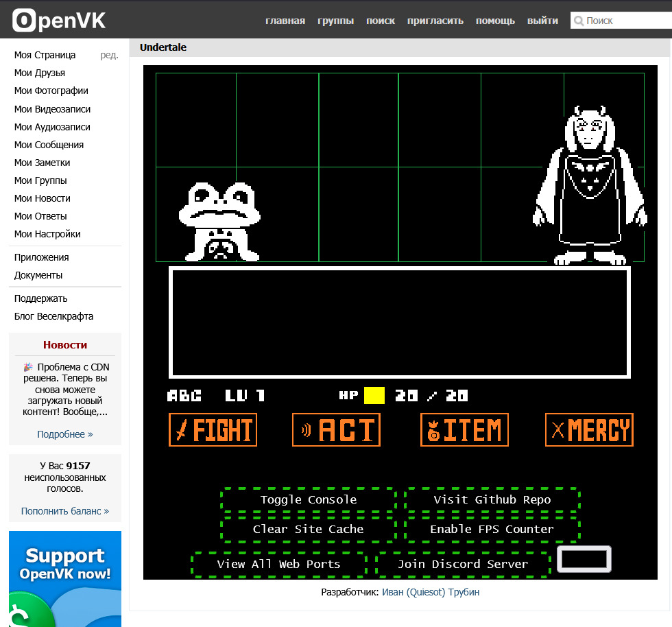The width and height of the screenshot is (672, 627).
Task: Click the Froggit enemy sprite
Action: 218,221
